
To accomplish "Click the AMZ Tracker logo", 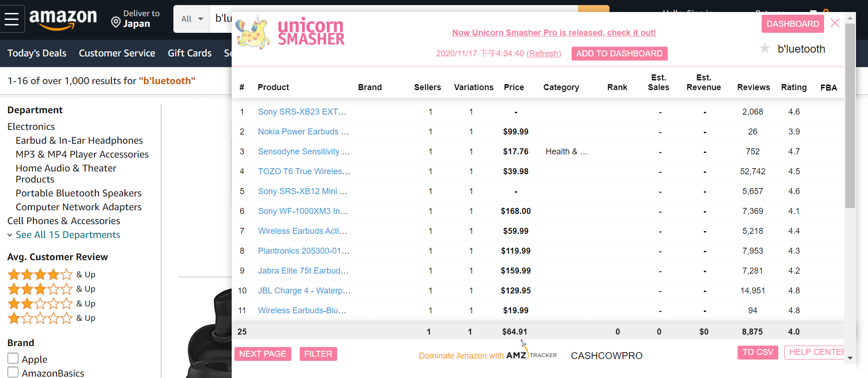I will pos(531,355).
